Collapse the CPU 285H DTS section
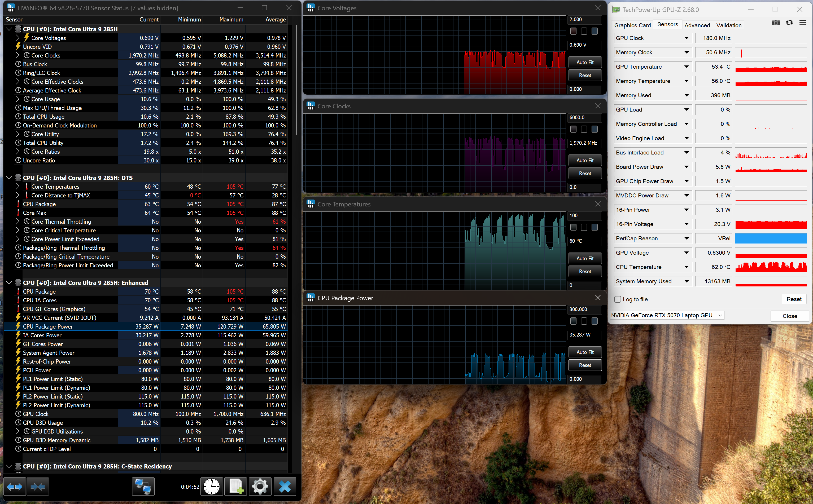 tap(9, 178)
